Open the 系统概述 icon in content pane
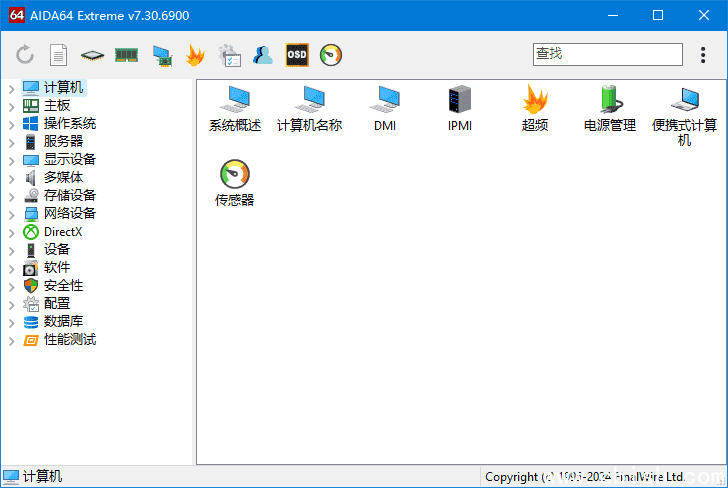Screen dimensions: 728x488 pos(235,109)
